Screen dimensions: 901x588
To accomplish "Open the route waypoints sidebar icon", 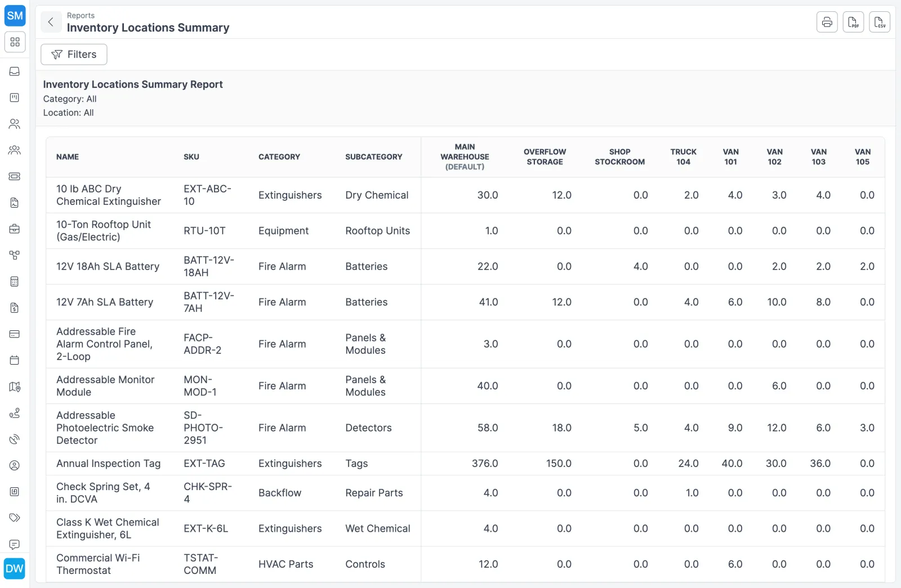I will coord(15,413).
